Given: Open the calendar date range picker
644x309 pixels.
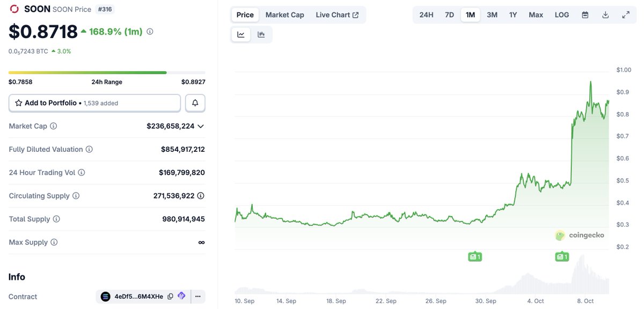Looking at the screenshot, I should coord(585,15).
